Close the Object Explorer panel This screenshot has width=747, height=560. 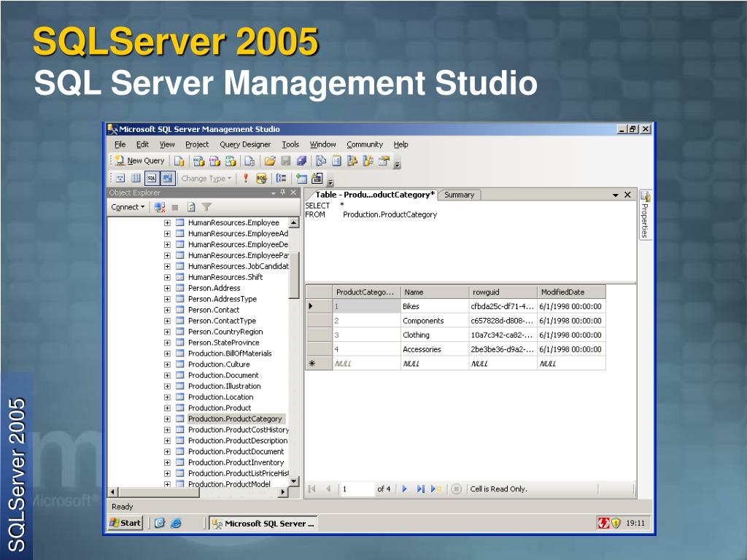[293, 192]
